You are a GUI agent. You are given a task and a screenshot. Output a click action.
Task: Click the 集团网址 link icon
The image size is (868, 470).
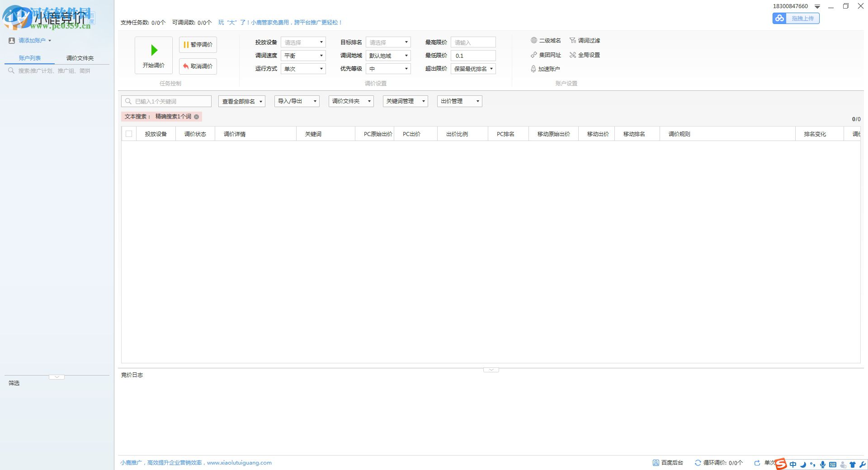click(x=534, y=55)
